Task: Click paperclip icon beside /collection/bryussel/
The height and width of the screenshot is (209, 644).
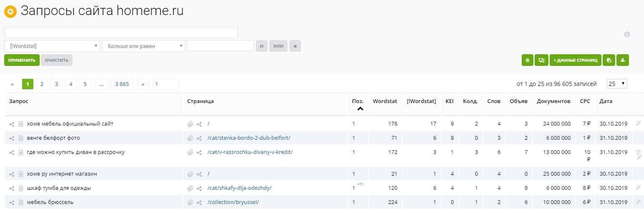Action: pos(190,202)
